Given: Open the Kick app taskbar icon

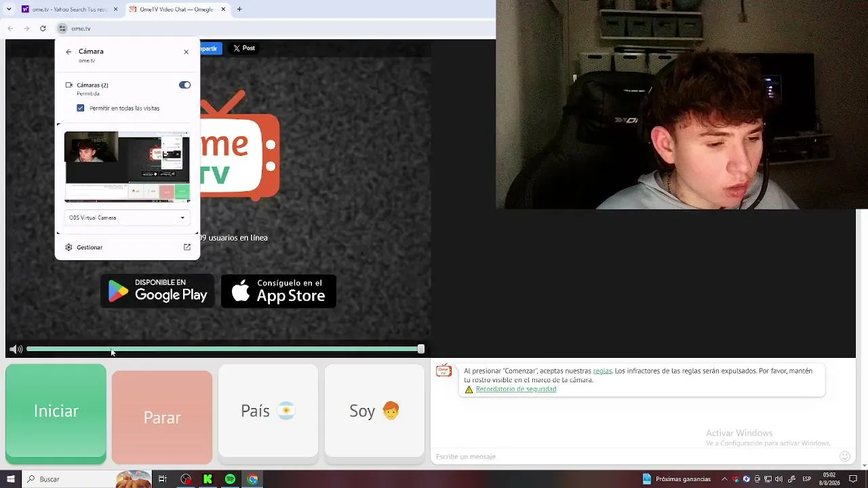Looking at the screenshot, I should pyautogui.click(x=208, y=479).
